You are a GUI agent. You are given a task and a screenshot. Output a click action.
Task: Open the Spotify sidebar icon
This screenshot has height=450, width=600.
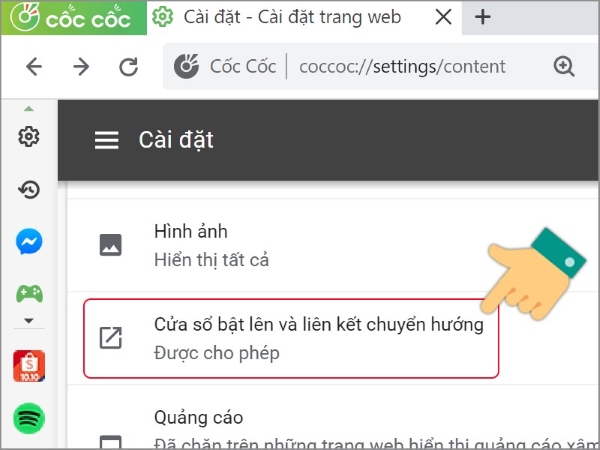[29, 418]
